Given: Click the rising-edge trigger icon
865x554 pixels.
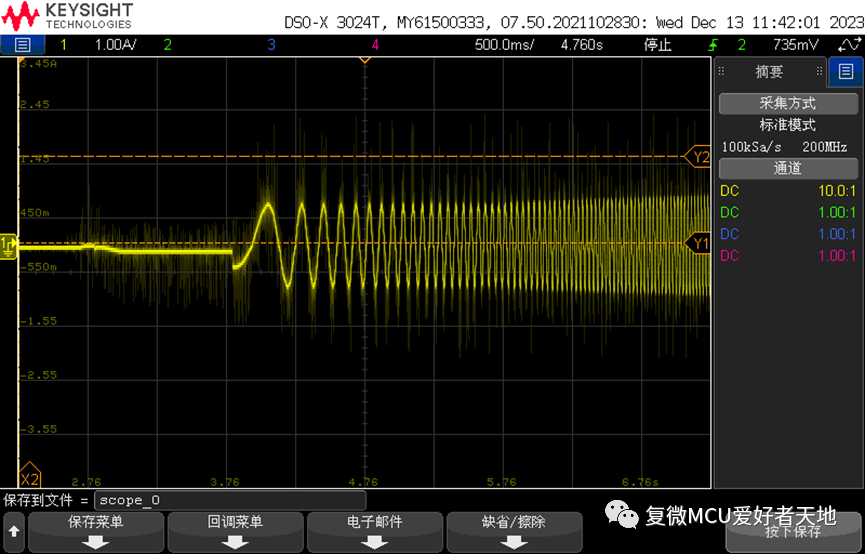Looking at the screenshot, I should pyautogui.click(x=712, y=45).
